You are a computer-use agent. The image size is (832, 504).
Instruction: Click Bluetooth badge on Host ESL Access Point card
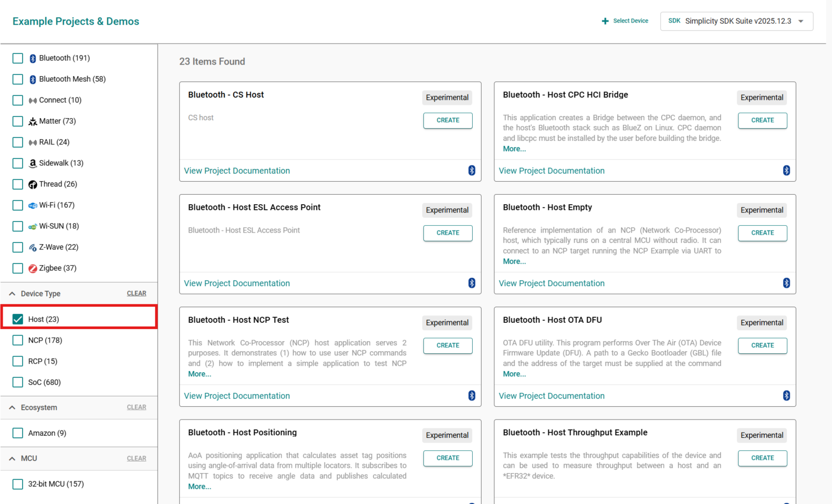[x=472, y=283]
